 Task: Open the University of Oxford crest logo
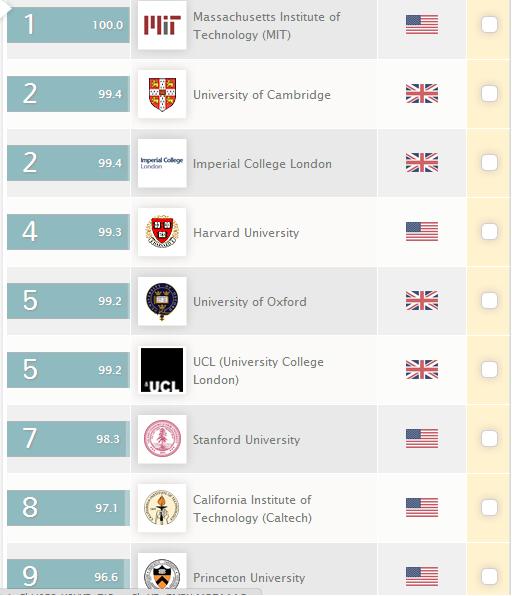[x=162, y=301]
